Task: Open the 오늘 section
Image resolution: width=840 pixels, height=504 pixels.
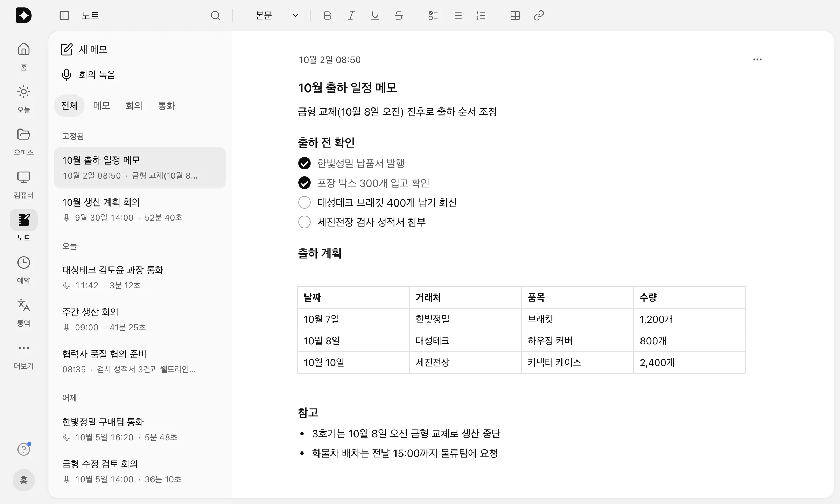Action: point(24,99)
